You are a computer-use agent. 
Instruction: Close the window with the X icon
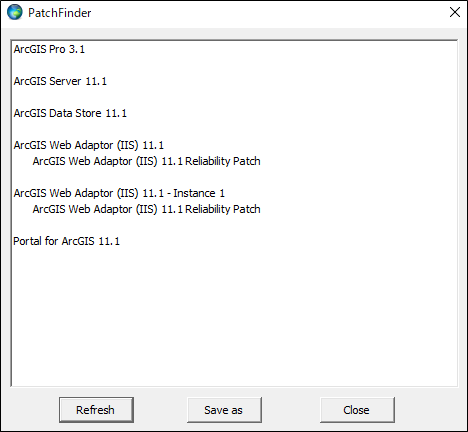[x=455, y=12]
